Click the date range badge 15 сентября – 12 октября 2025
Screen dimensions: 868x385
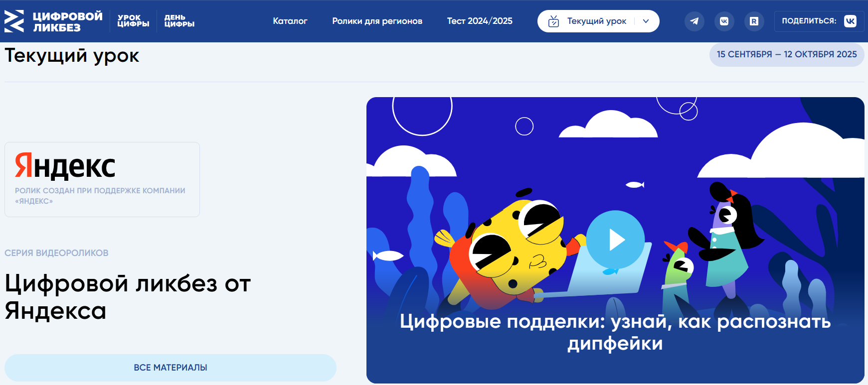coord(787,54)
